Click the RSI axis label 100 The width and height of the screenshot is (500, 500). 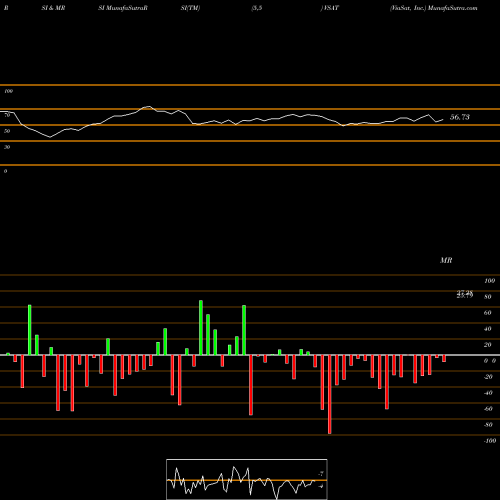(x=8, y=91)
